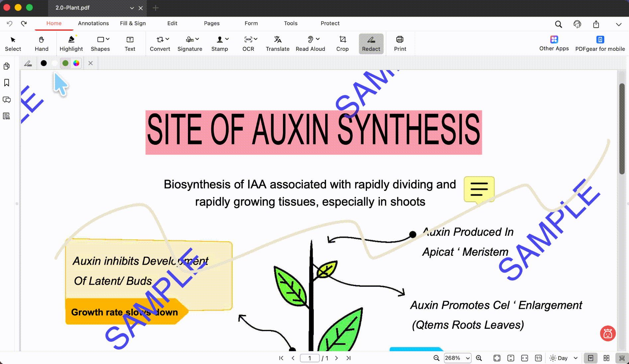Switch to the Annotations tab
Image resolution: width=629 pixels, height=364 pixels.
[93, 23]
